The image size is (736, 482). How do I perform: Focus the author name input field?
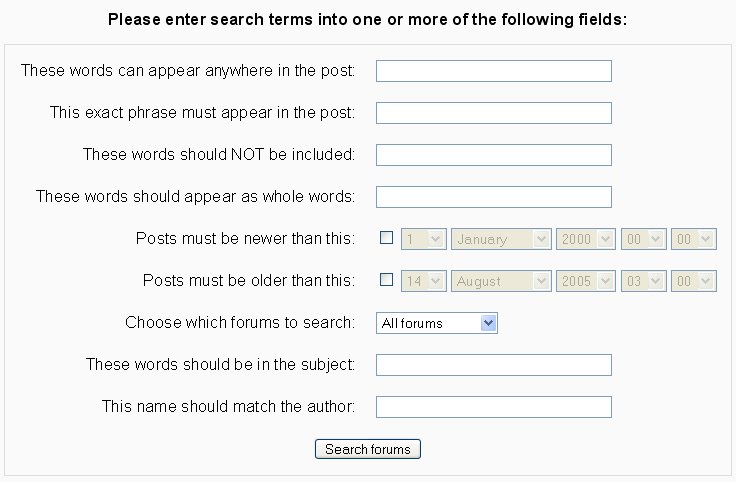pyautogui.click(x=493, y=407)
